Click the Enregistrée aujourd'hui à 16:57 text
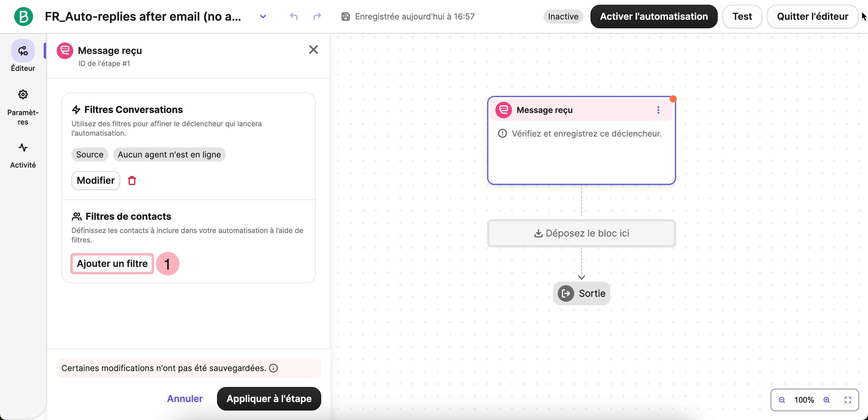Screen dimensions: 868x420 (x=415, y=17)
